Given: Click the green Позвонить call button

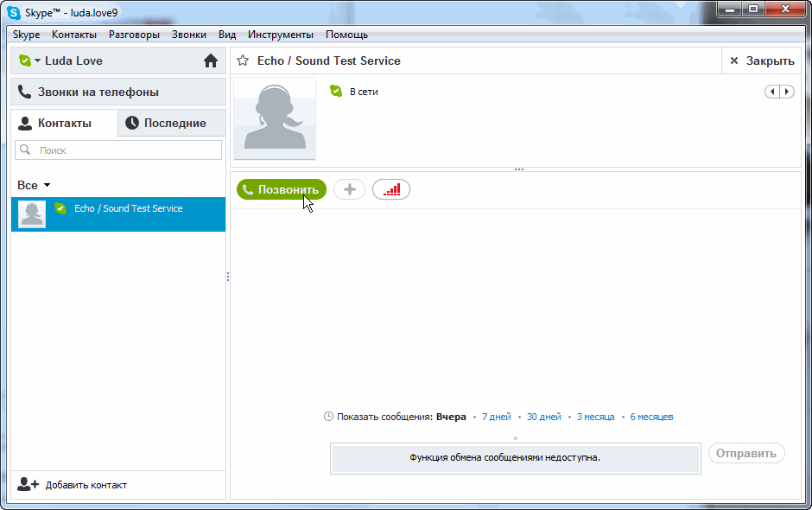Looking at the screenshot, I should click(282, 189).
